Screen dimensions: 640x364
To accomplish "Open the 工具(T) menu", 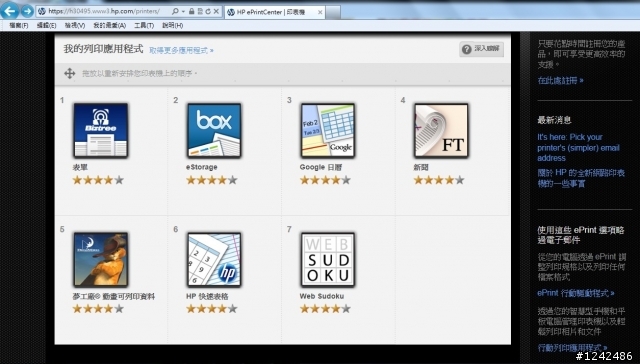I will [x=144, y=25].
